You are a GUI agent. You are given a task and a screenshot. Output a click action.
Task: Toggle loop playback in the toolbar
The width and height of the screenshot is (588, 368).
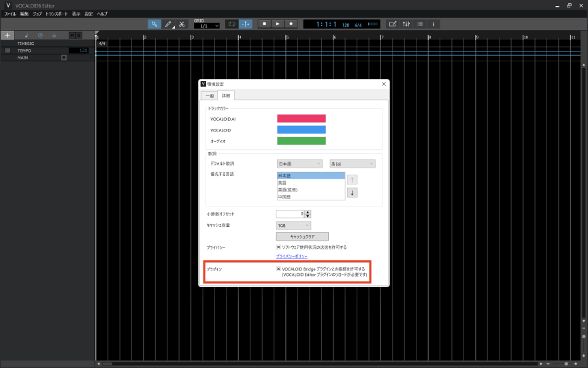232,24
